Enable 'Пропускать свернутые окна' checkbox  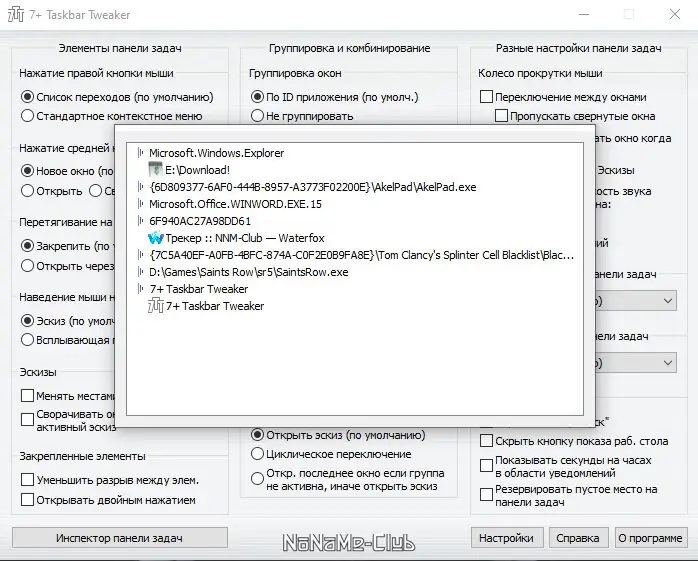point(501,116)
